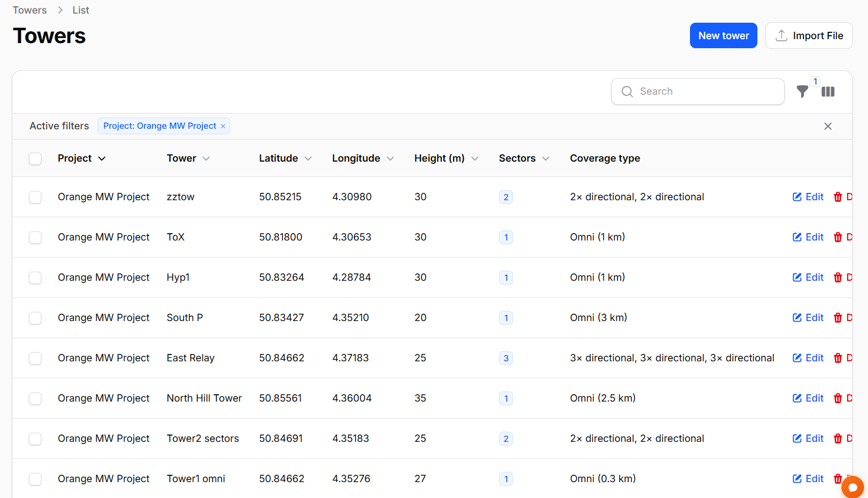Viewport: 868px width, 498px height.
Task: Check the North Hill Tower row checkbox
Action: [x=35, y=398]
